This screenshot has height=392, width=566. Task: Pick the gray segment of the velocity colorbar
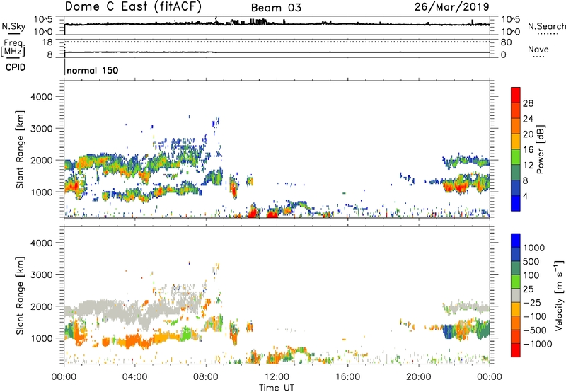click(x=516, y=295)
